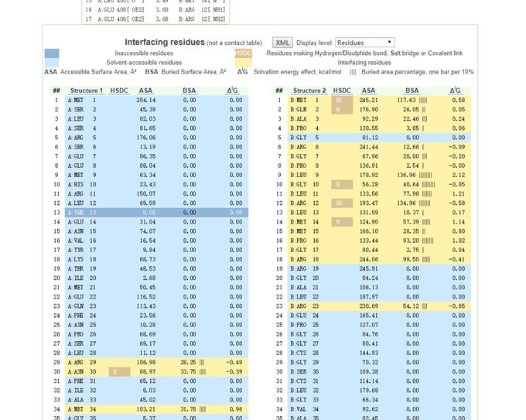Click residue A:GLN 23

[82, 306]
